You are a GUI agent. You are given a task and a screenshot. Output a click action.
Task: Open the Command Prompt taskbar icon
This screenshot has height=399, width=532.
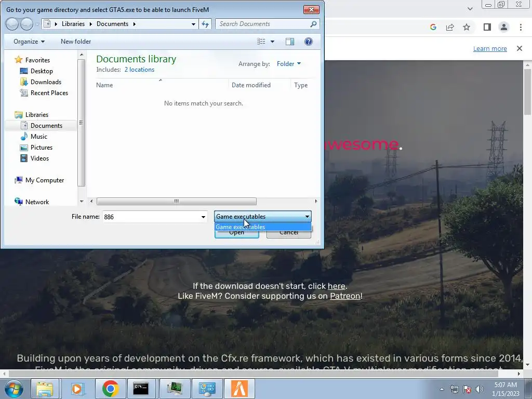(x=141, y=389)
